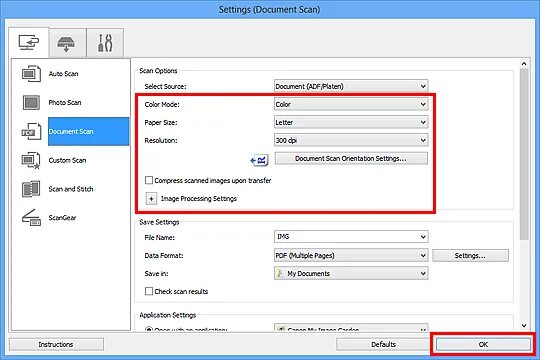
Task: Click the Save Settings group label
Action: pyautogui.click(x=159, y=222)
